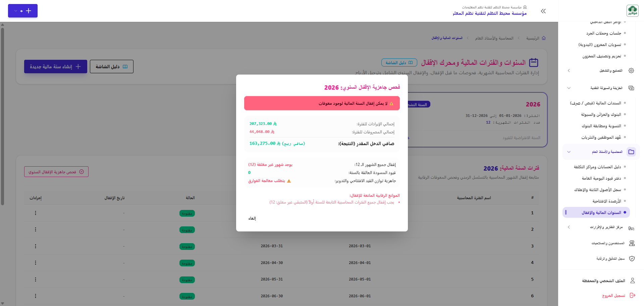Click the users and permissions icon
Screen dimensions: 644x306
tap(632, 243)
